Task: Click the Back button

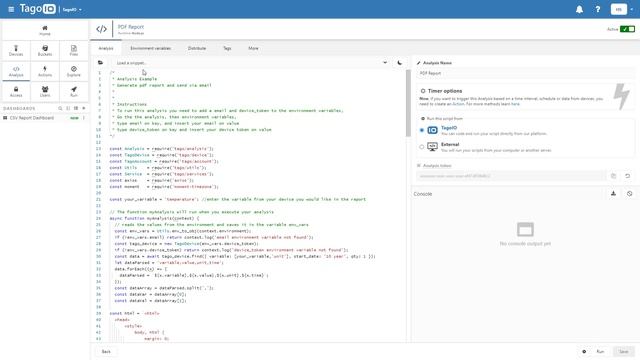Action: 106,351
